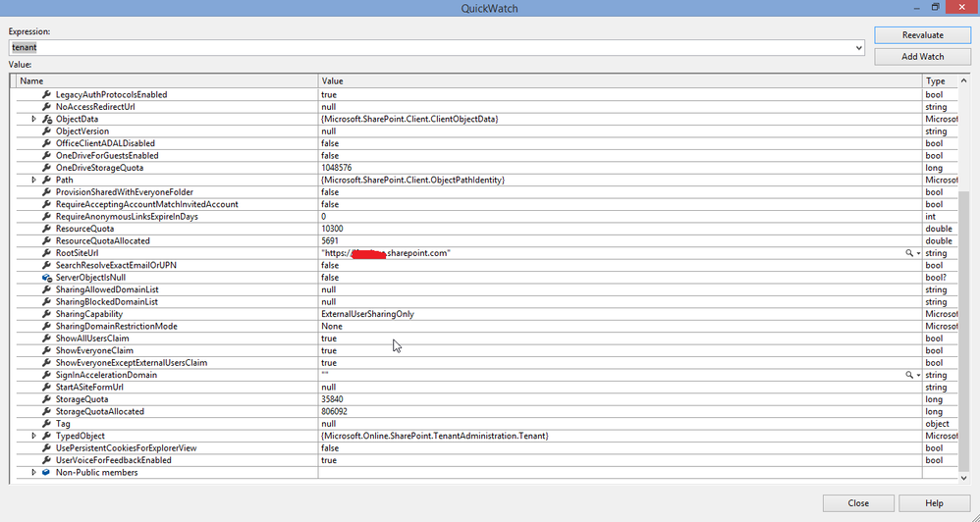Click the wrench icon of ResourceQuota

click(46, 229)
